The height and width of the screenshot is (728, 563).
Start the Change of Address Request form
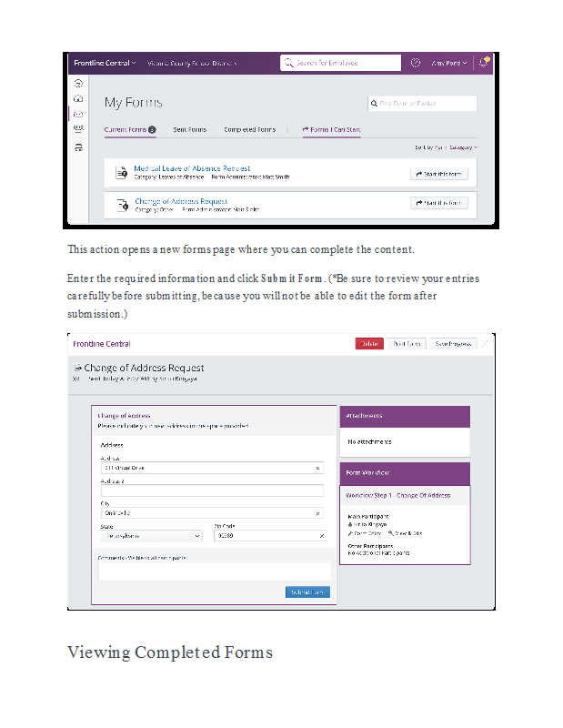pos(439,203)
